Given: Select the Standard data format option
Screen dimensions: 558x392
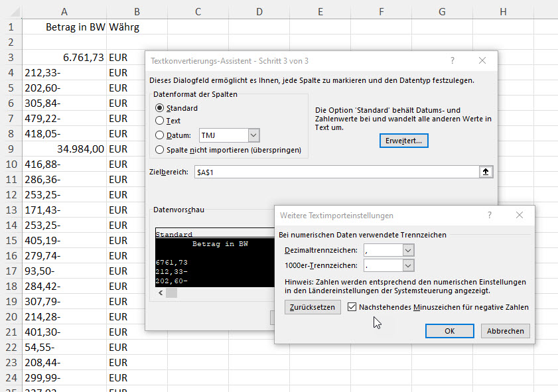Looking at the screenshot, I should [x=159, y=108].
